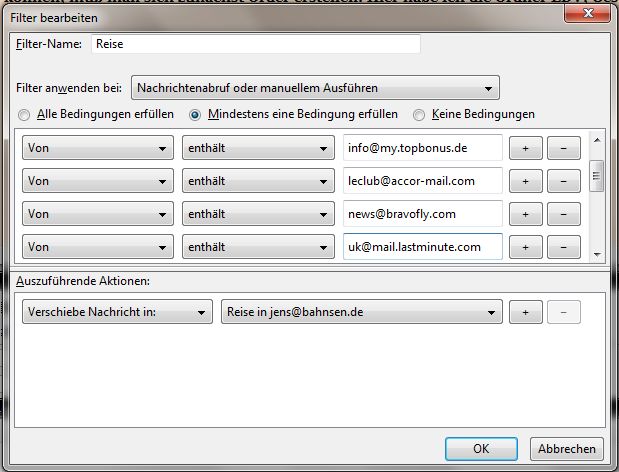Add condition after info@my.topbonus.de row

coord(525,148)
